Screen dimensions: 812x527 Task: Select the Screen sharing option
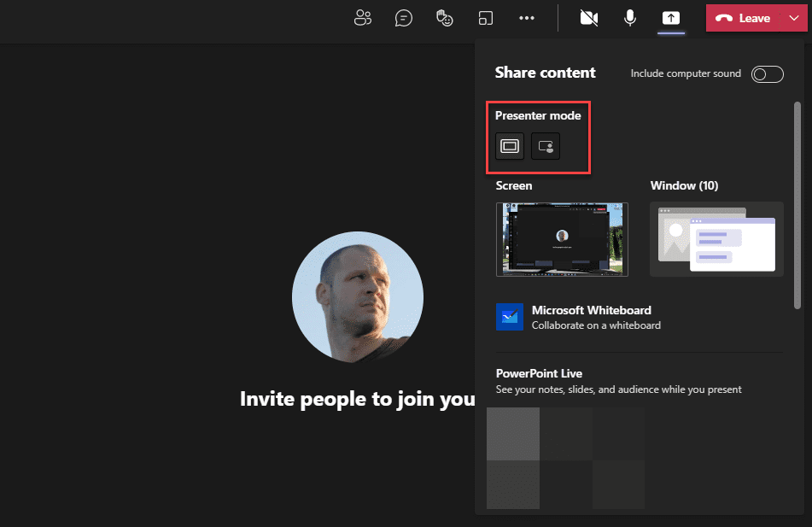click(561, 239)
